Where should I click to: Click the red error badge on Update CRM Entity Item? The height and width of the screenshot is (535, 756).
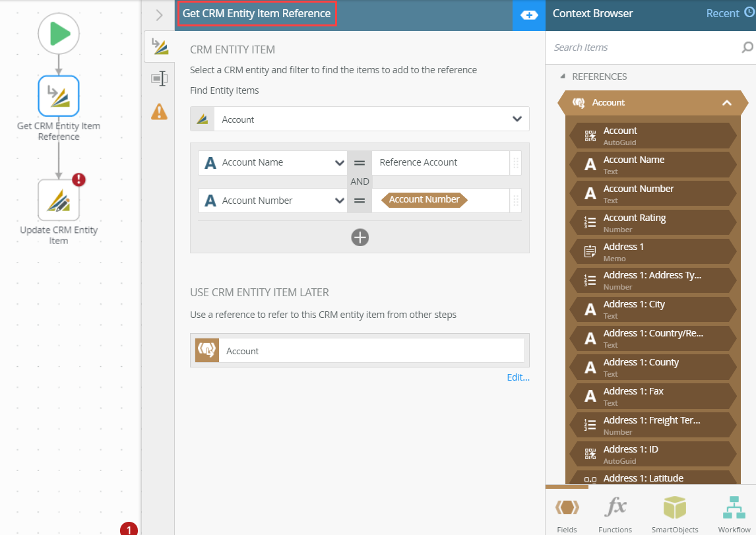click(x=77, y=179)
